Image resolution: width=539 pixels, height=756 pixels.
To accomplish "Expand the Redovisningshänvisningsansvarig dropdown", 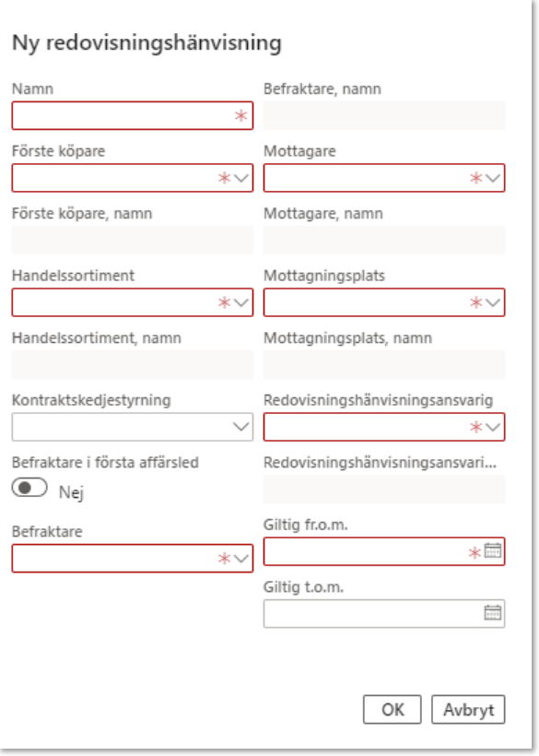I will 493,427.
